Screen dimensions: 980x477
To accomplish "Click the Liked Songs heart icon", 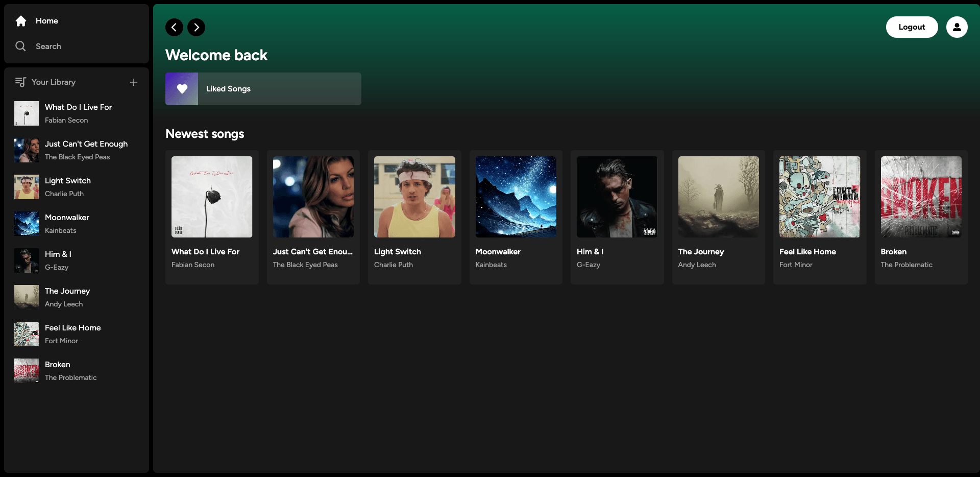I will pos(182,89).
